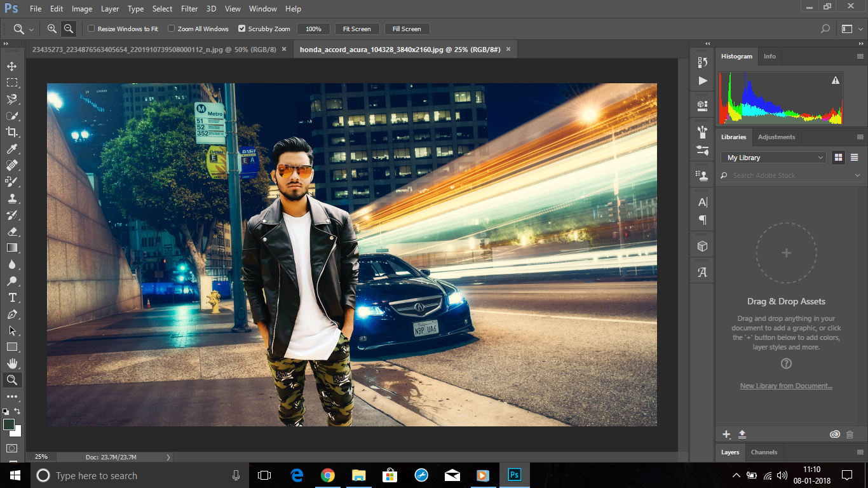The image size is (868, 488).
Task: Switch to the Channels tab
Action: pos(764,452)
